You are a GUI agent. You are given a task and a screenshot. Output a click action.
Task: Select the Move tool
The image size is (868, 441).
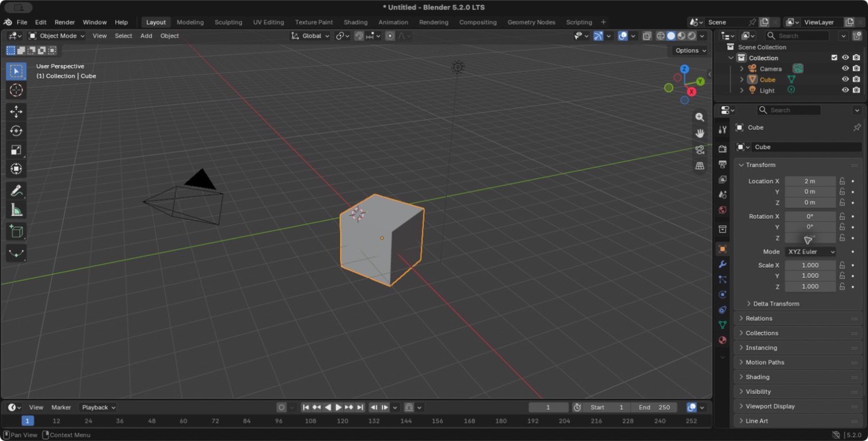16,111
